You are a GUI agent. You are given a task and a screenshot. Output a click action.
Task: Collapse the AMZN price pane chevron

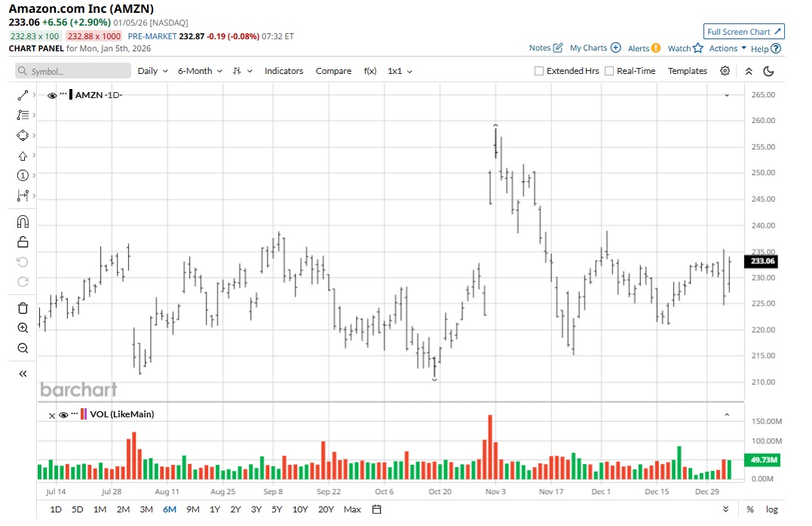click(x=727, y=95)
